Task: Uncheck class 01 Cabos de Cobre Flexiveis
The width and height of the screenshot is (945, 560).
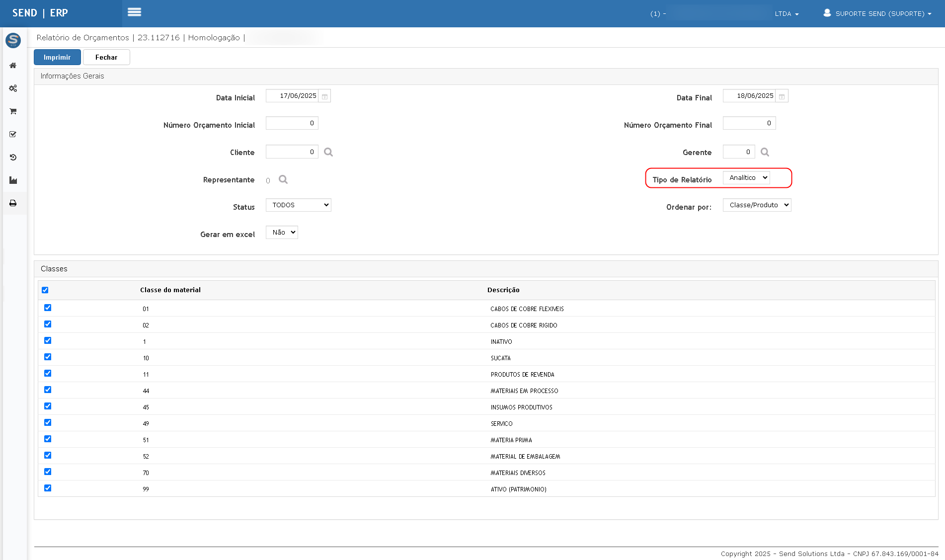Action: (x=48, y=308)
